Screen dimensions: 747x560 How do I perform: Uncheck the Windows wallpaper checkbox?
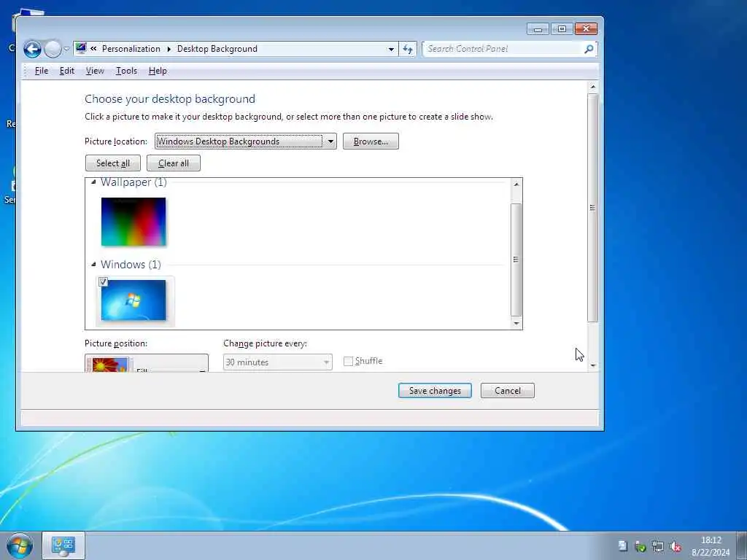click(103, 282)
